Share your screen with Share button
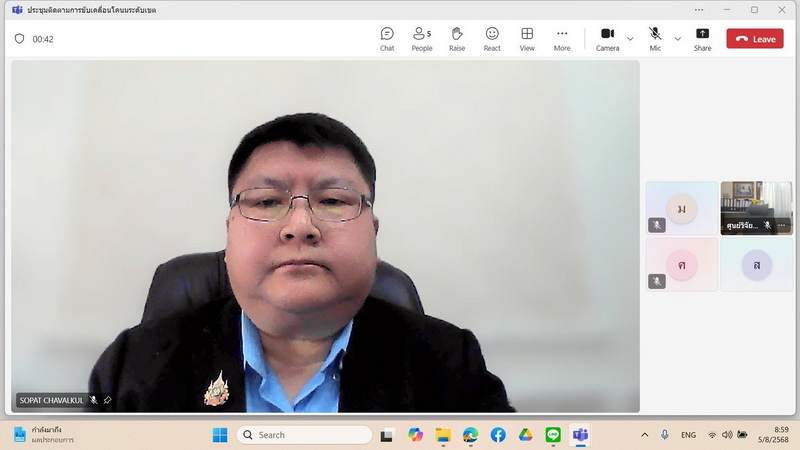 coord(703,38)
